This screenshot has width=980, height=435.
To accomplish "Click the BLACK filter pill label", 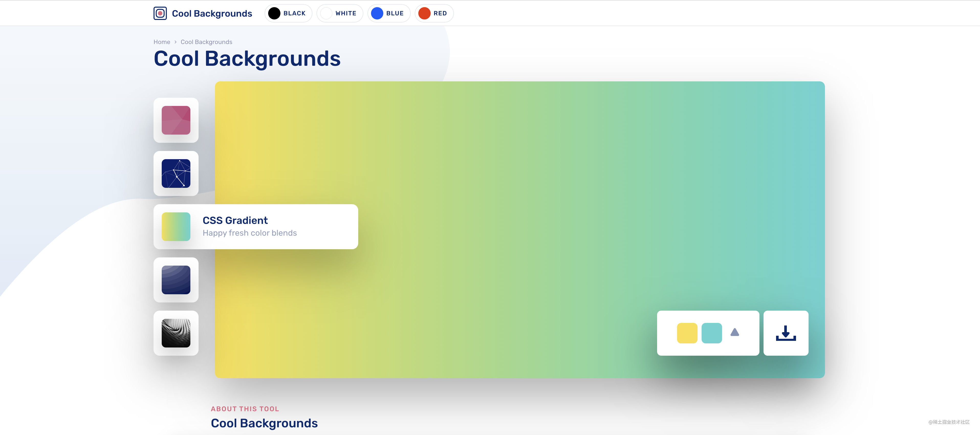I will [x=294, y=13].
